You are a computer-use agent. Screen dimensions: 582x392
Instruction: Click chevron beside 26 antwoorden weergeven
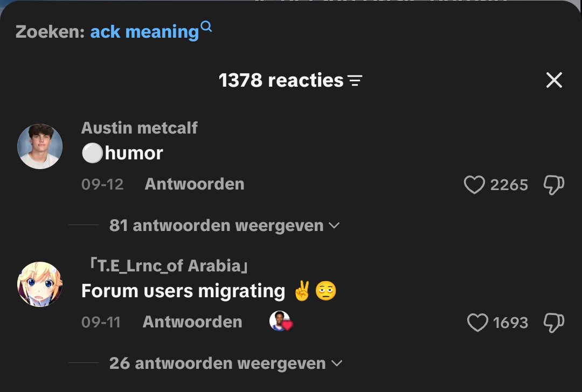pos(337,363)
